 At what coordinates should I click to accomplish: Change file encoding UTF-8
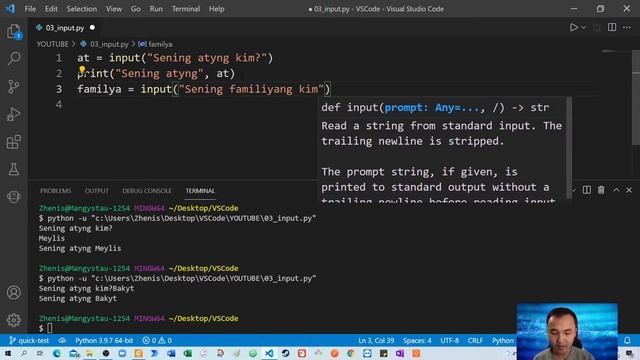(x=449, y=340)
